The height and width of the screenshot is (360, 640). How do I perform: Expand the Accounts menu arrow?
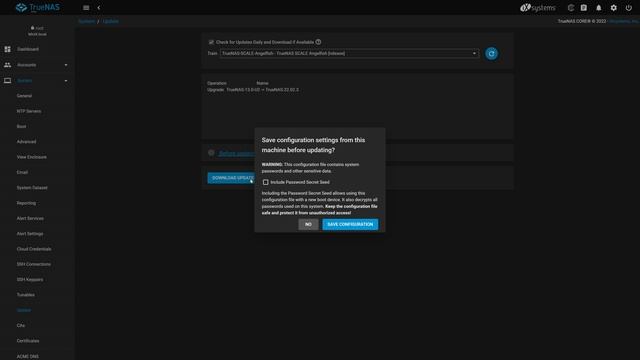tap(66, 65)
